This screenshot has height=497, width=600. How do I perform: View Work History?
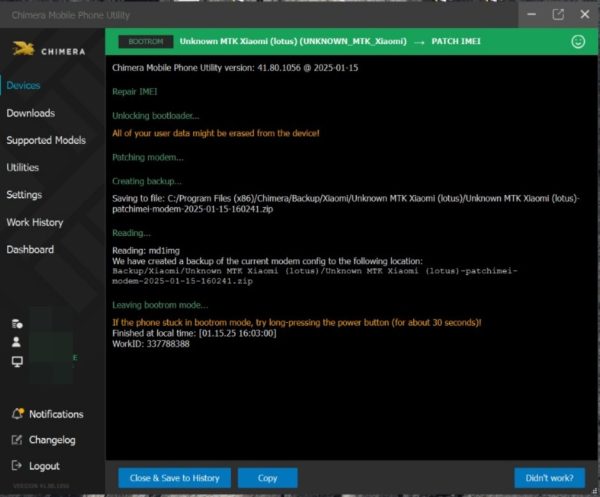pyautogui.click(x=35, y=222)
